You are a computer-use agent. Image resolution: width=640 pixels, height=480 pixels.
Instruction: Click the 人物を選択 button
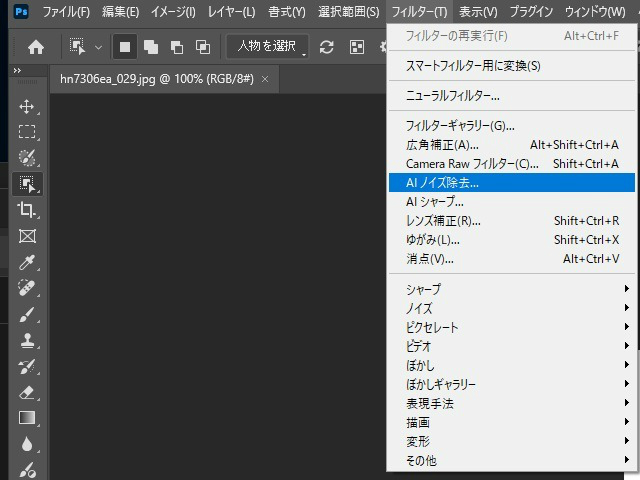point(266,47)
